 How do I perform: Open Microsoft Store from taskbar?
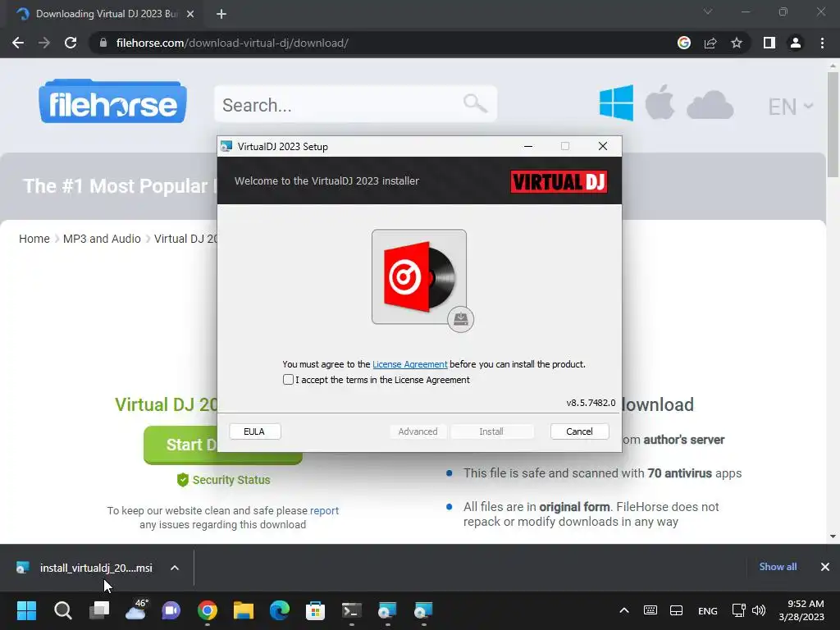pyautogui.click(x=315, y=610)
